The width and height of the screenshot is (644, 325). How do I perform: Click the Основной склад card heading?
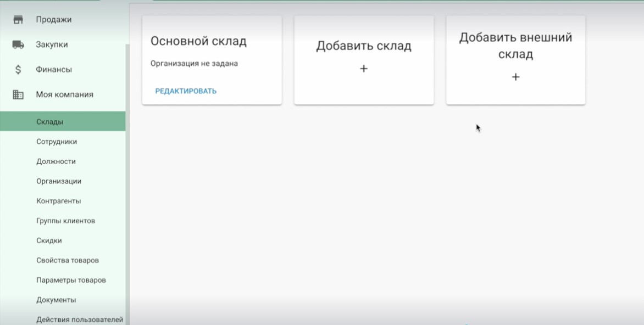(198, 41)
